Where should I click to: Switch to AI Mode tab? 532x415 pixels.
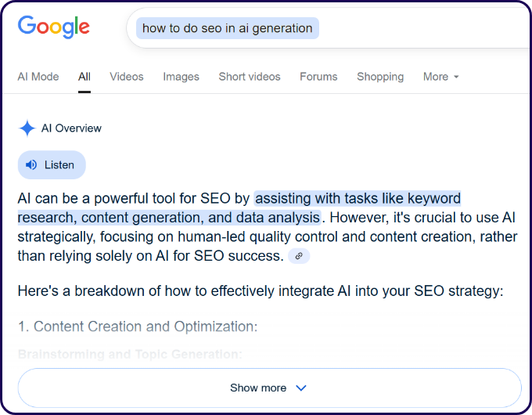(38, 77)
